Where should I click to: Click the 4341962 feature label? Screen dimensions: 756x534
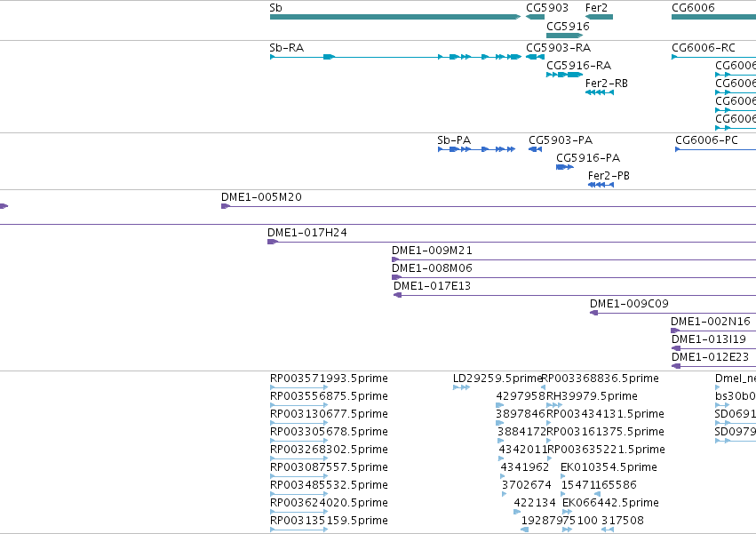524,467
